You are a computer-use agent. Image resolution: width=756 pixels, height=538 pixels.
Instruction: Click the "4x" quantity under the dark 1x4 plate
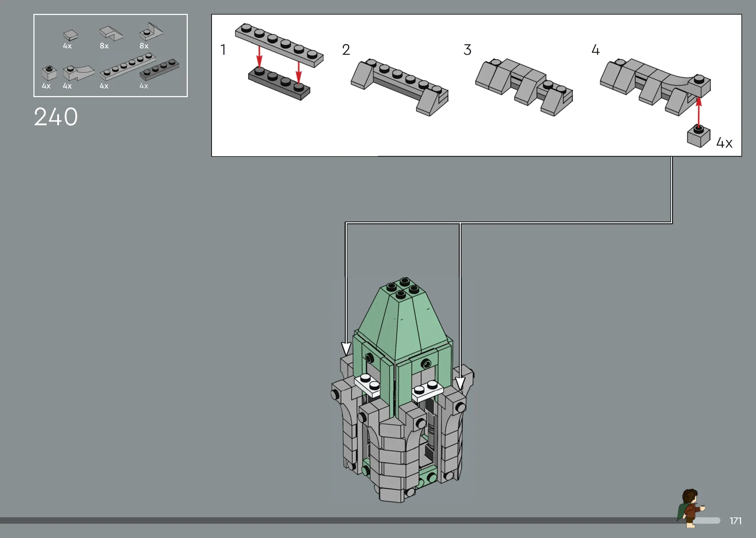coord(144,86)
